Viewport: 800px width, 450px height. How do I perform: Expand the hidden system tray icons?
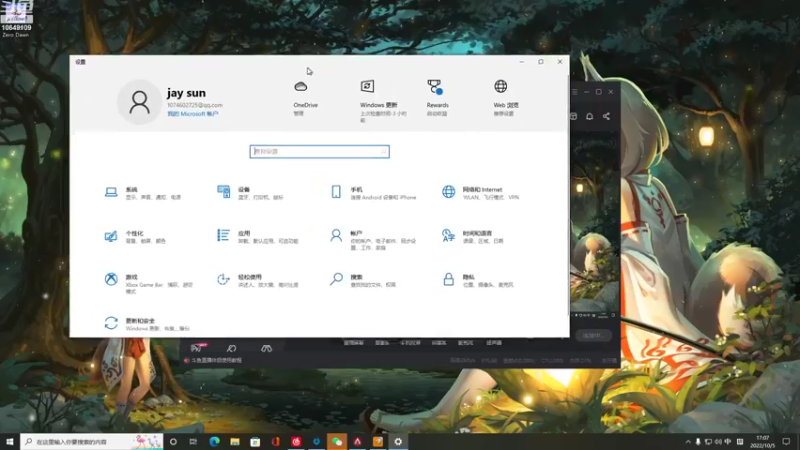(688, 442)
